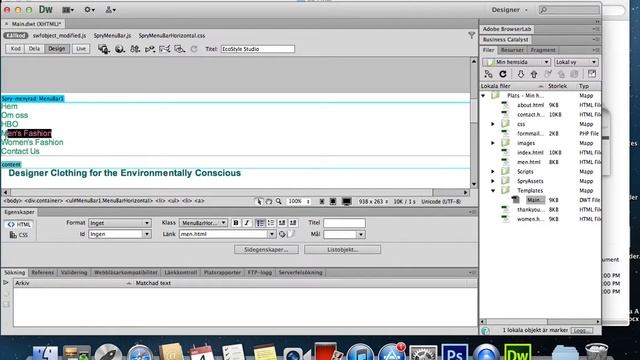Toggle Italic formatting in properties
Screen dimensions: 640x360
click(x=247, y=223)
